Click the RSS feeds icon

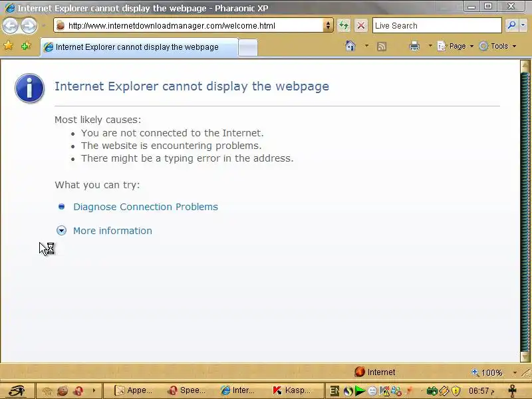[x=382, y=46]
